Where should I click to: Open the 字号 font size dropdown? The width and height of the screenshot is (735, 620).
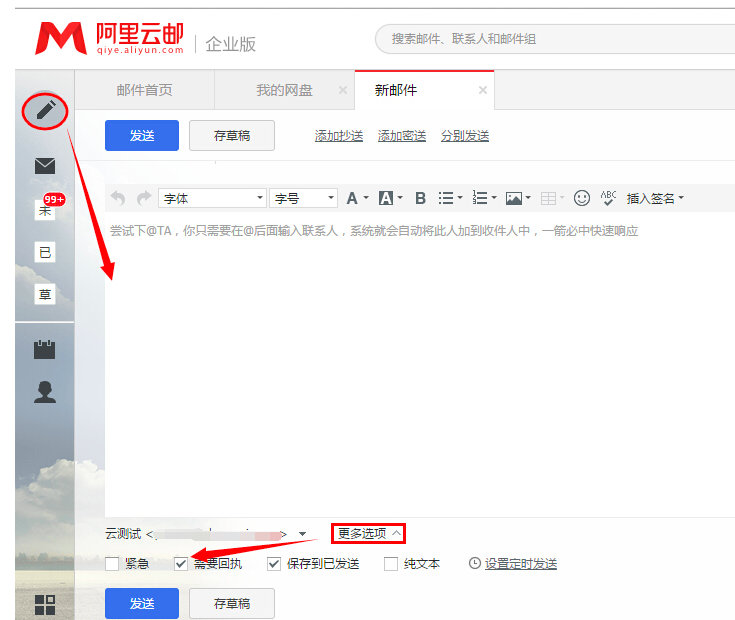click(303, 198)
